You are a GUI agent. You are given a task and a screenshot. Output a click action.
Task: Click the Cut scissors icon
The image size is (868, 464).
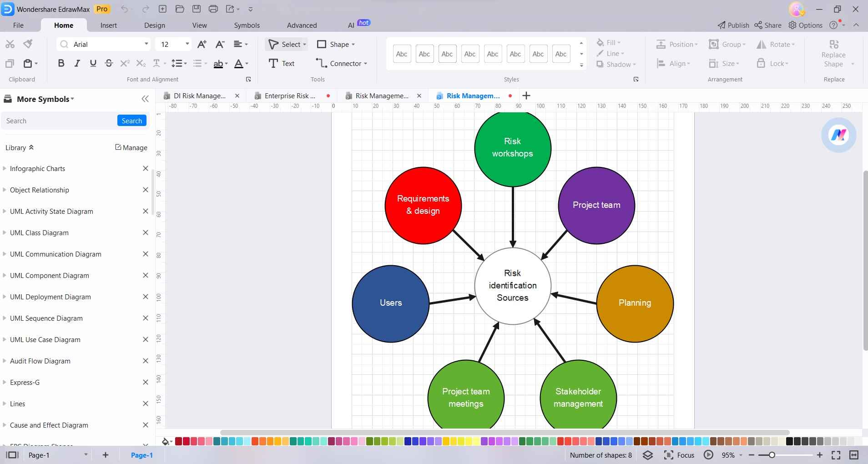pos(10,44)
